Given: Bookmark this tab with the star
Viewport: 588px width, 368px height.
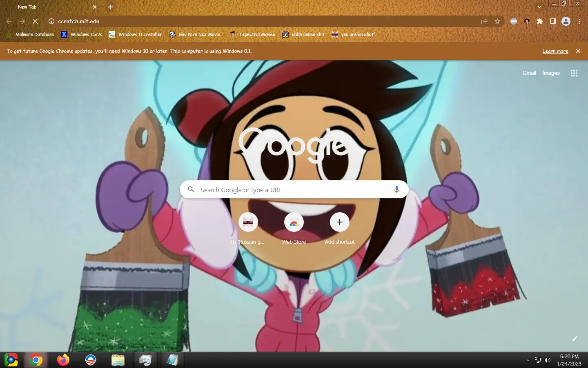Looking at the screenshot, I should 497,21.
